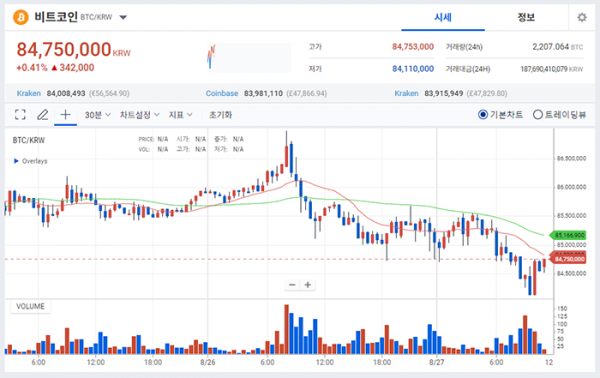This screenshot has height=378, width=600.
Task: Click the Kraken link showing 83,915,949
Action: (406, 93)
